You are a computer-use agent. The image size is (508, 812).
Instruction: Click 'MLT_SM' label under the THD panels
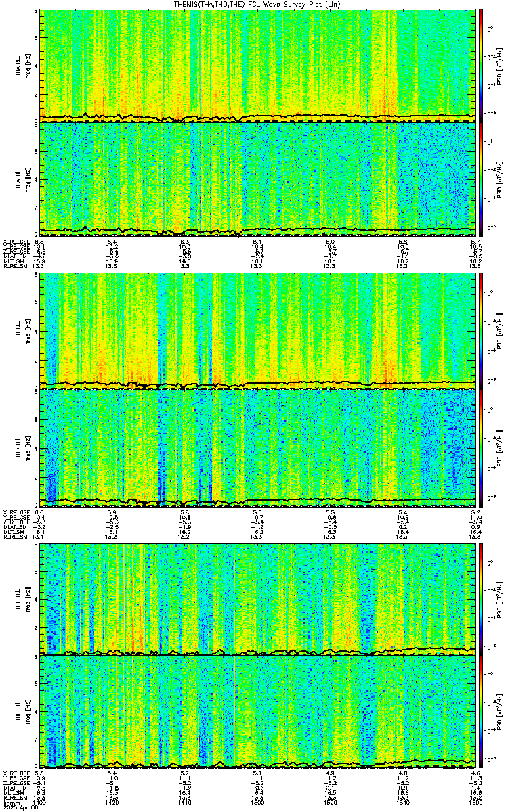click(12, 532)
